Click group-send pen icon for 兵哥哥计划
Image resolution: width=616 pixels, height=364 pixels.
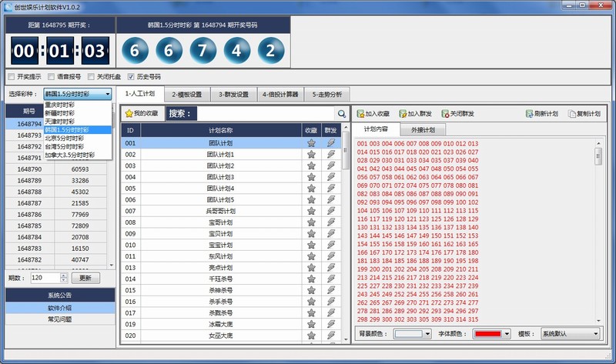[x=331, y=210]
